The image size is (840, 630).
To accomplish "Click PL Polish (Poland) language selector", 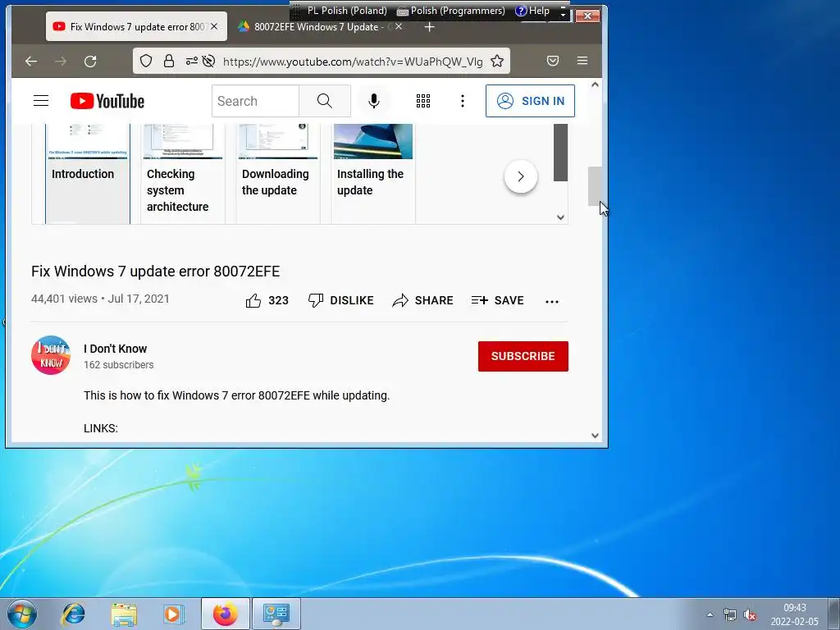I will point(347,11).
